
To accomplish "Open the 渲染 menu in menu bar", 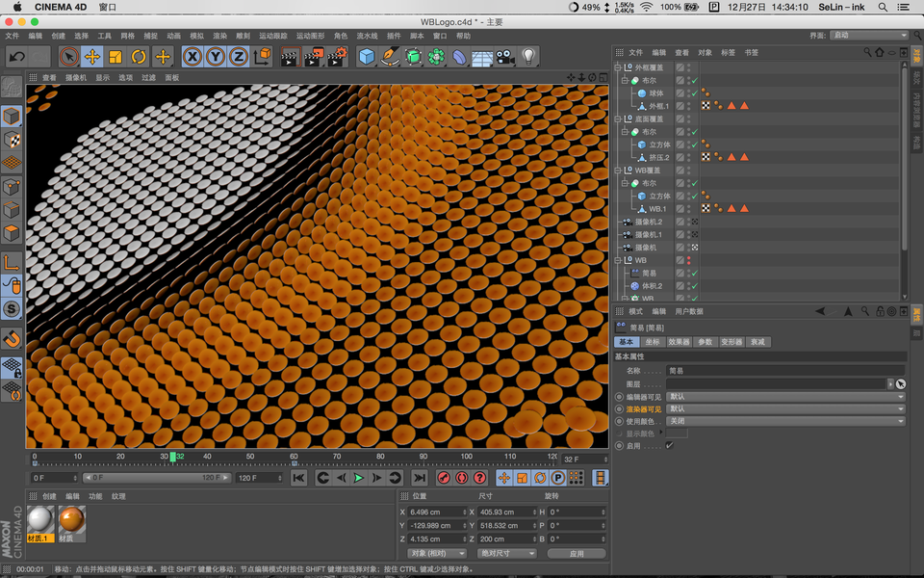I will point(219,36).
